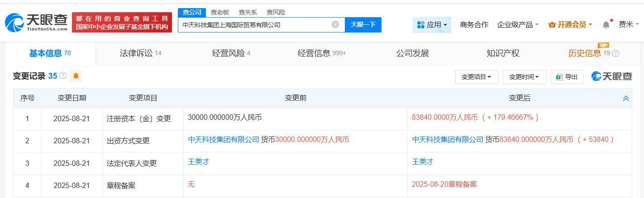Switch to the 经营信息 tab
644x198 pixels.
coord(322,53)
